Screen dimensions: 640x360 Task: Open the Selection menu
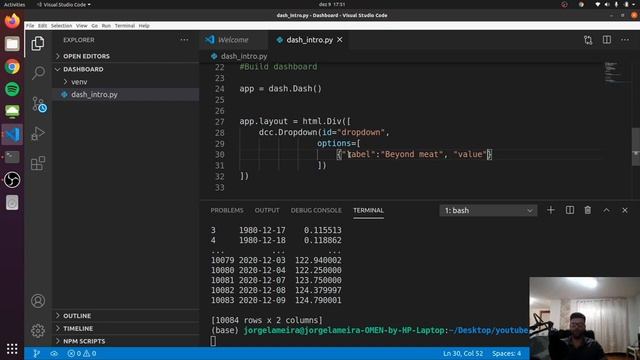click(x=62, y=26)
